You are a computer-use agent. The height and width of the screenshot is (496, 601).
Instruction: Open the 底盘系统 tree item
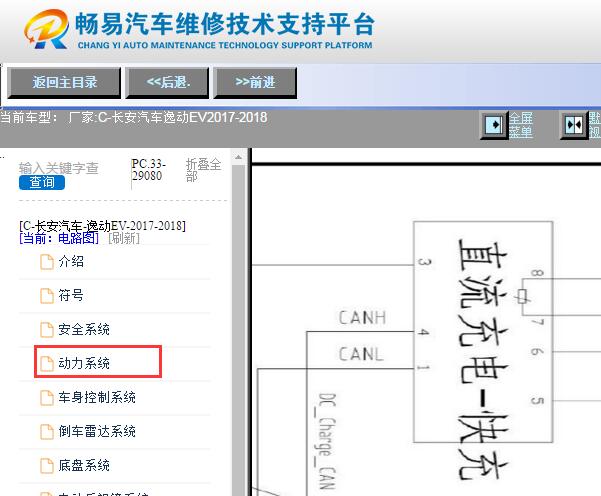tap(84, 465)
